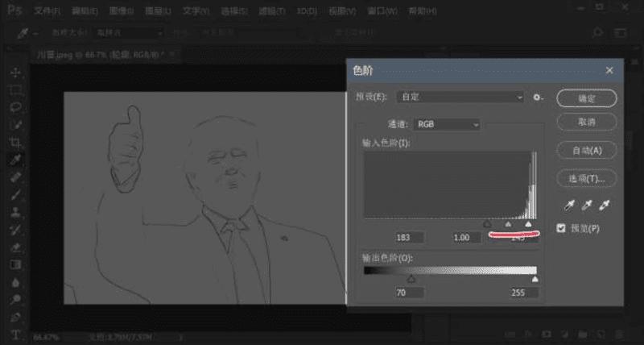Toggle the 预览(P) preview checkbox
The width and height of the screenshot is (644, 345).
tap(561, 228)
